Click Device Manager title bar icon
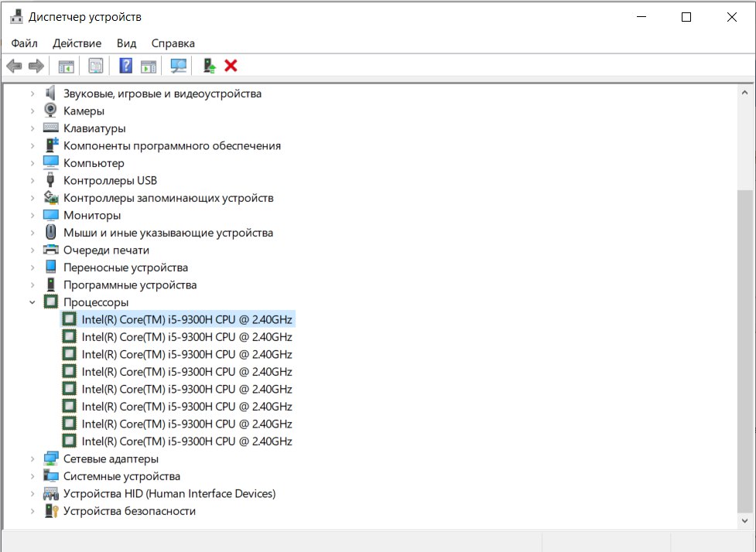The image size is (756, 552). pos(16,17)
